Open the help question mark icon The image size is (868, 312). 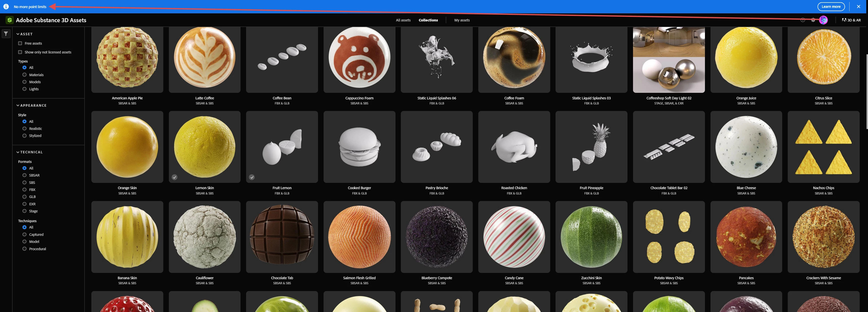point(803,20)
